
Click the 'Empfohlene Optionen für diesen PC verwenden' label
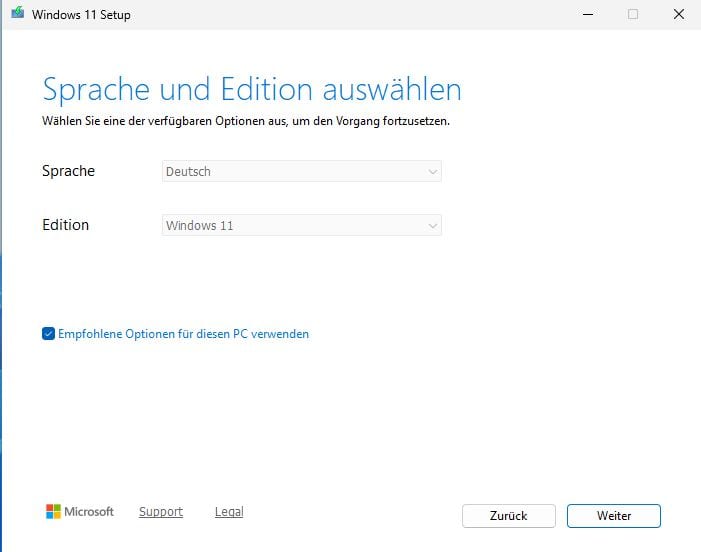(x=183, y=334)
